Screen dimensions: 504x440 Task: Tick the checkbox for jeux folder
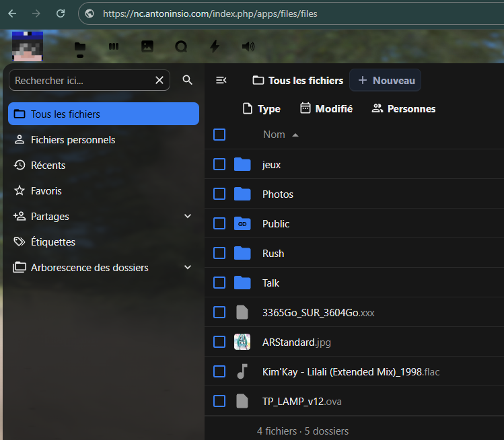(219, 165)
